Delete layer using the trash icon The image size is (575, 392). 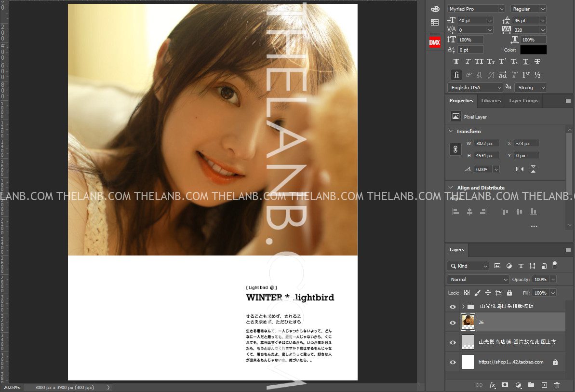(557, 385)
